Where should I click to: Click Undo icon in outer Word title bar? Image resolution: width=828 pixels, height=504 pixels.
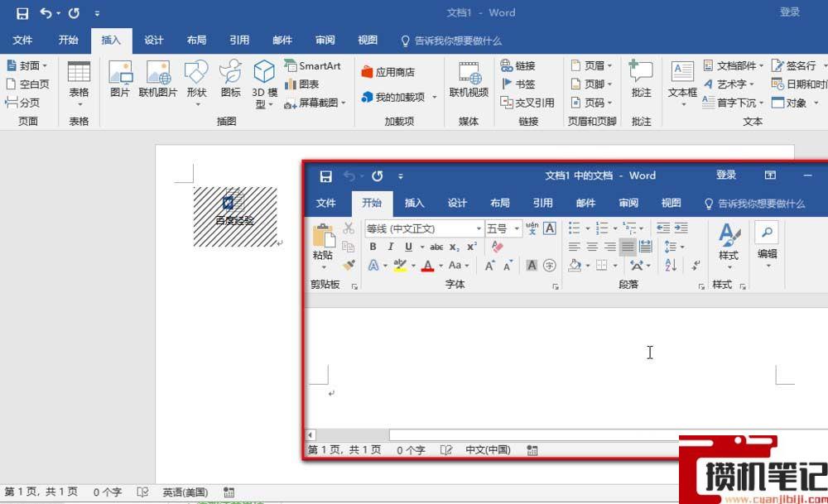pyautogui.click(x=46, y=13)
